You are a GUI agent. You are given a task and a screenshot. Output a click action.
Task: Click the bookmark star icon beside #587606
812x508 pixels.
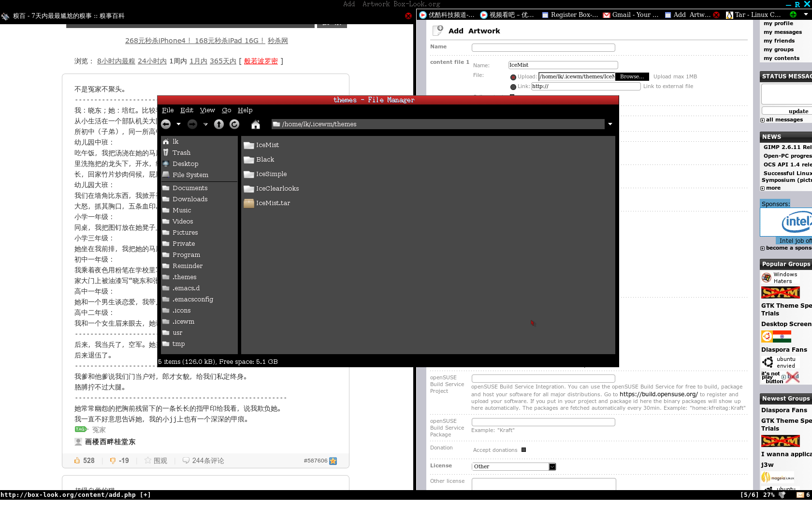(333, 461)
